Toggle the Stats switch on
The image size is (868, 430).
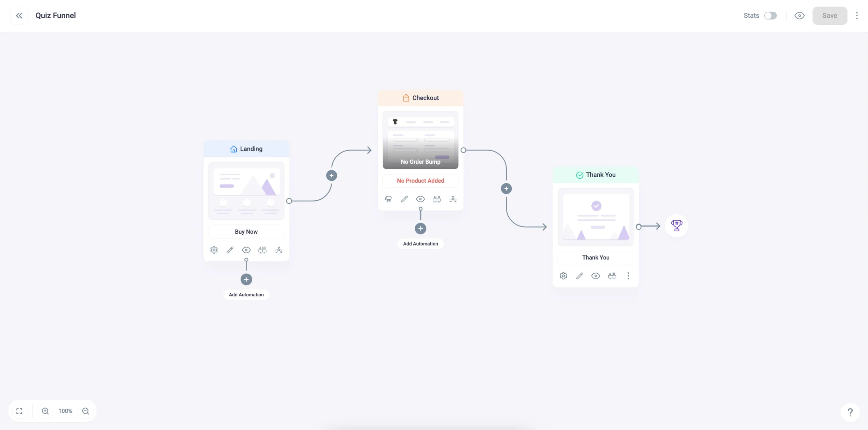pos(770,16)
